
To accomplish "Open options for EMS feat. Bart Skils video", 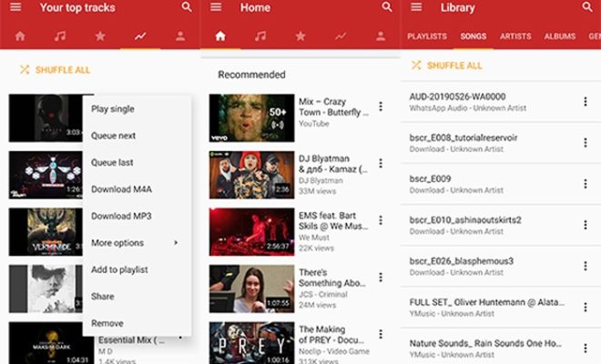I will point(381,220).
